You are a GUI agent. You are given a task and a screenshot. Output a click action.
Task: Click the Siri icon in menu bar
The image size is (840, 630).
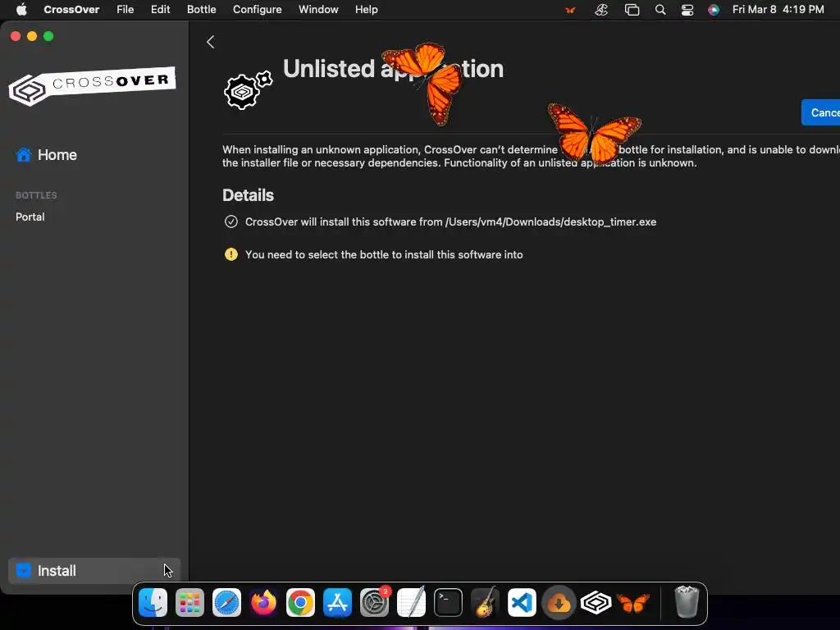(x=714, y=10)
